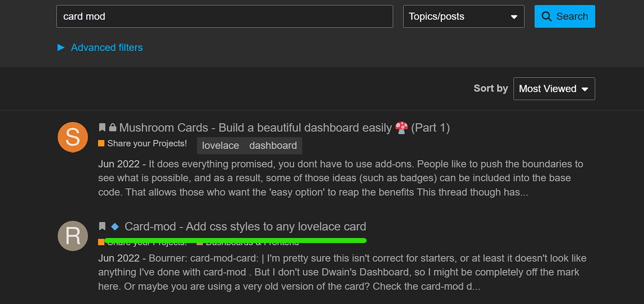Click the lock icon beside the Mushroom Cards title

[112, 127]
